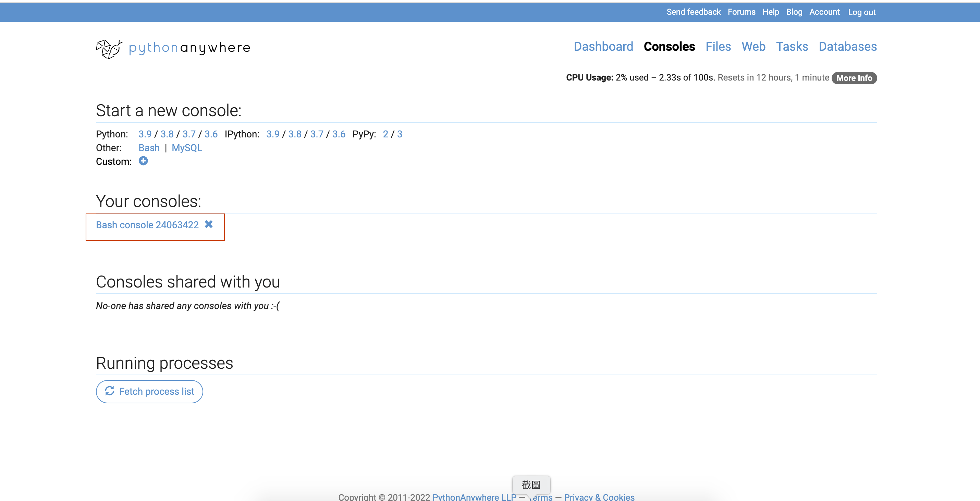Open the Privacy & Cookies footer link
The width and height of the screenshot is (980, 501).
pos(599,497)
